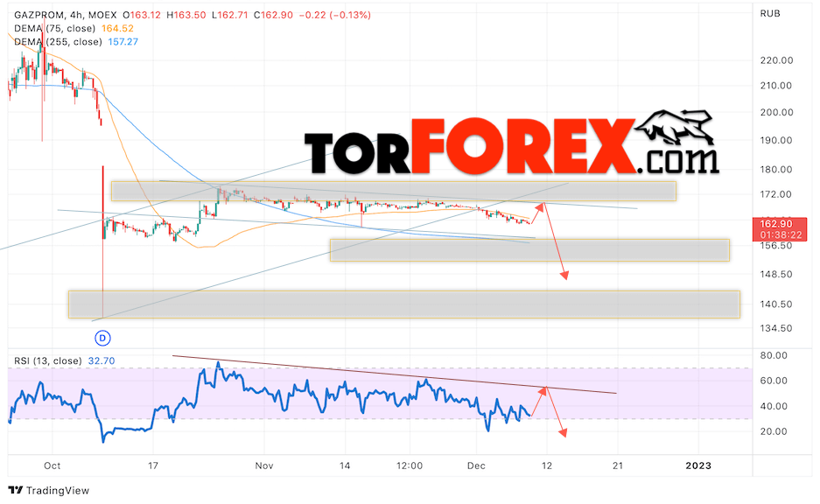This screenshot has width=820, height=504.
Task: Click the RSI value 32.70
Action: point(102,360)
